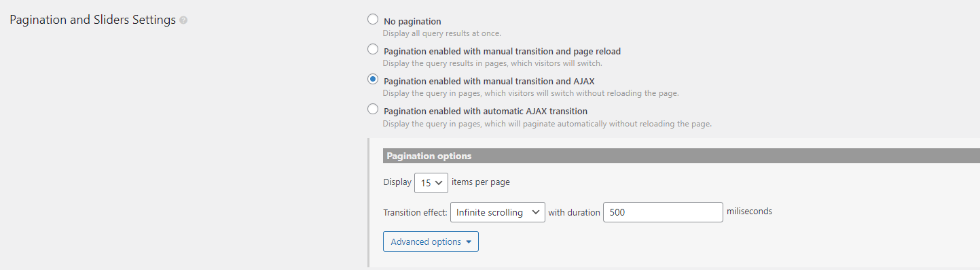Image resolution: width=980 pixels, height=270 pixels.
Task: Click the 'Transition effect:' label
Action: (415, 212)
